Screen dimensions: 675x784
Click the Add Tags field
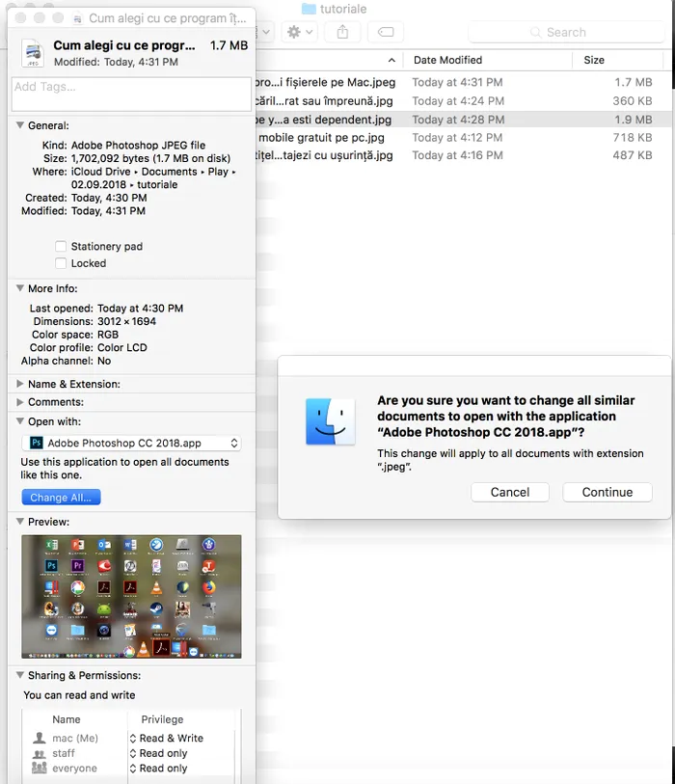(131, 94)
